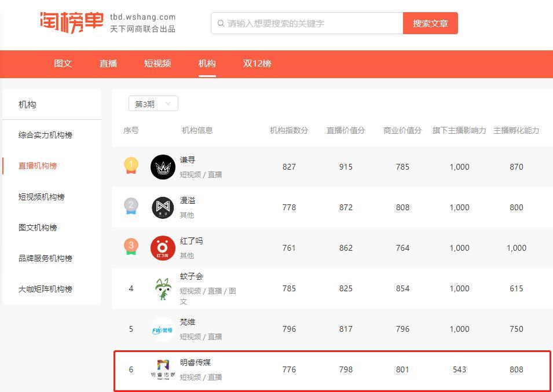The width and height of the screenshot is (553, 392).
Task: Select the 机构 navigation tab
Action: (x=207, y=64)
